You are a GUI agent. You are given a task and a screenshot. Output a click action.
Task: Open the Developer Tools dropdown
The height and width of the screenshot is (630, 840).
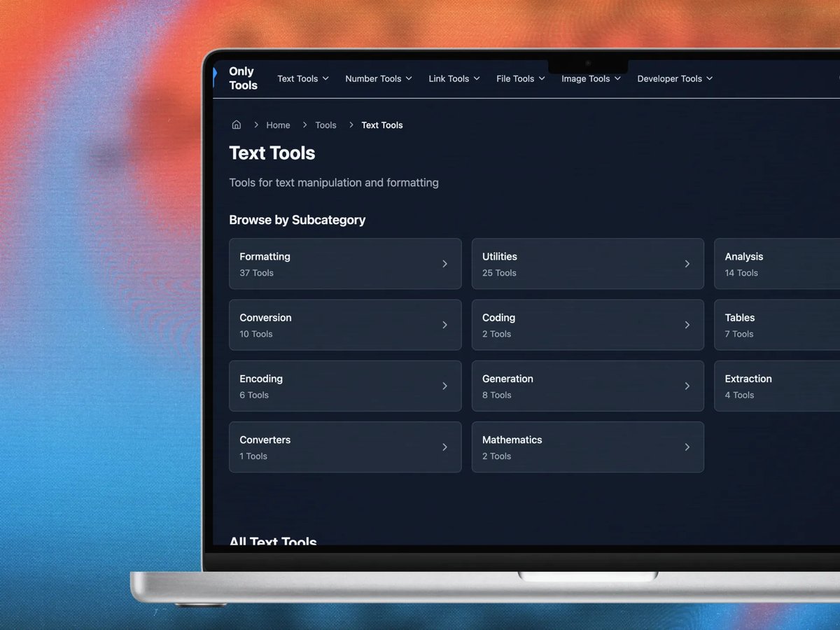675,79
